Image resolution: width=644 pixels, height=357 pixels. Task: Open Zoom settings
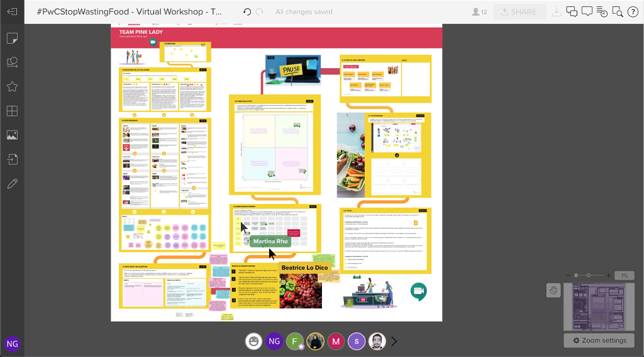tap(599, 340)
